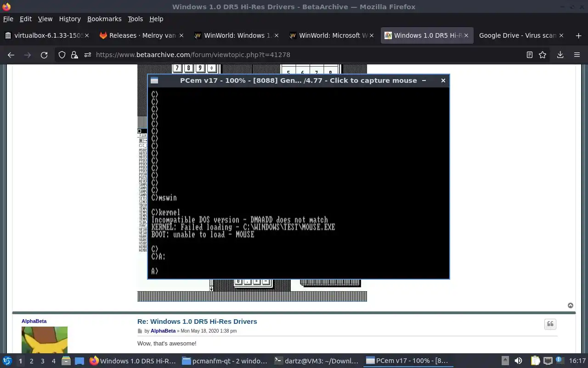The height and width of the screenshot is (368, 588).
Task: Open a new tab with the plus button
Action: click(x=578, y=35)
